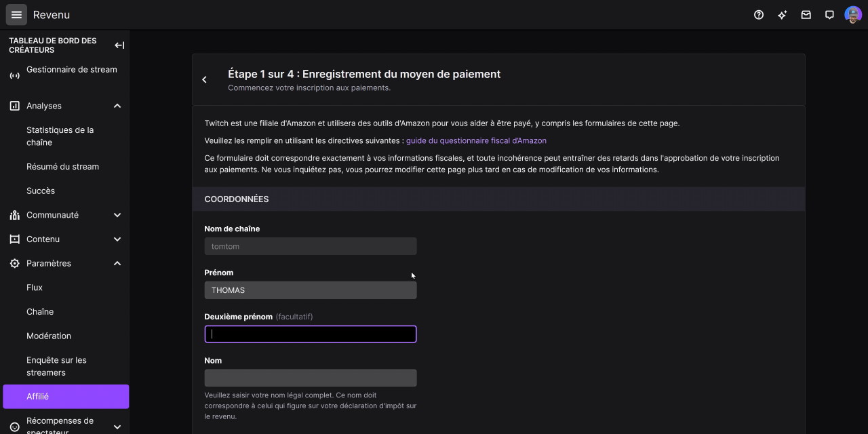Viewport: 868px width, 434px height.
Task: Open the Amazon tax questionnaire guide link
Action: (x=476, y=140)
